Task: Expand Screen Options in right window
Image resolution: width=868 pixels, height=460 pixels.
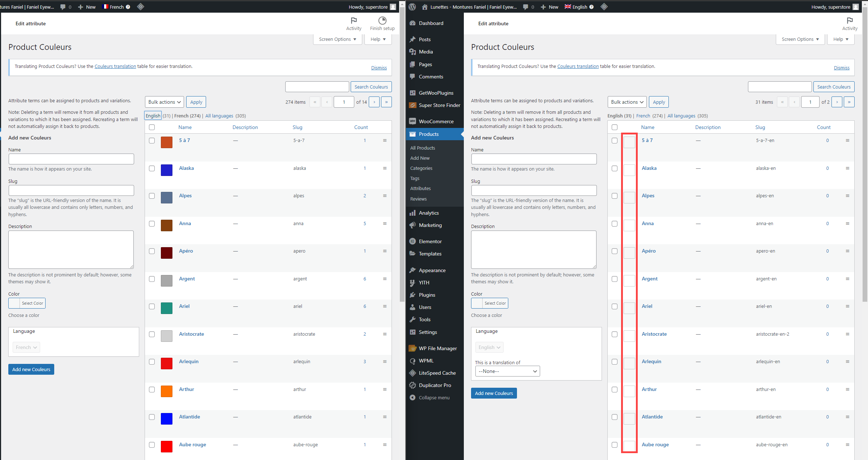Action: click(800, 39)
